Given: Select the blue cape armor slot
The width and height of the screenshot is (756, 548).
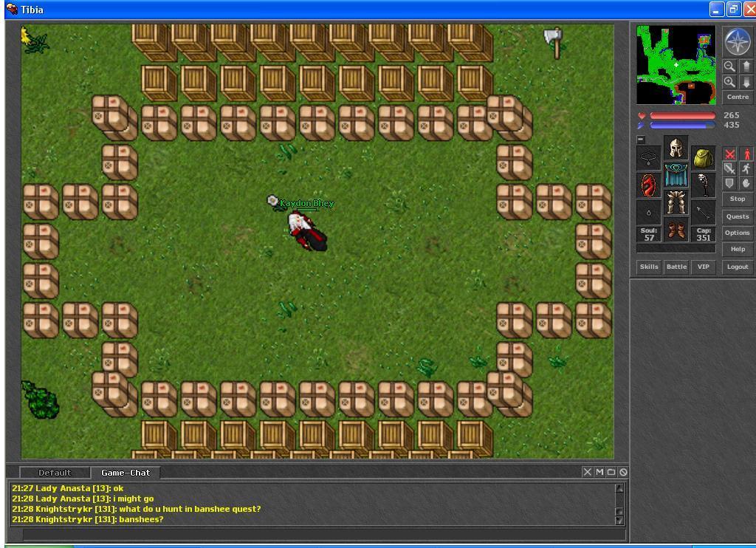Looking at the screenshot, I should point(676,174).
